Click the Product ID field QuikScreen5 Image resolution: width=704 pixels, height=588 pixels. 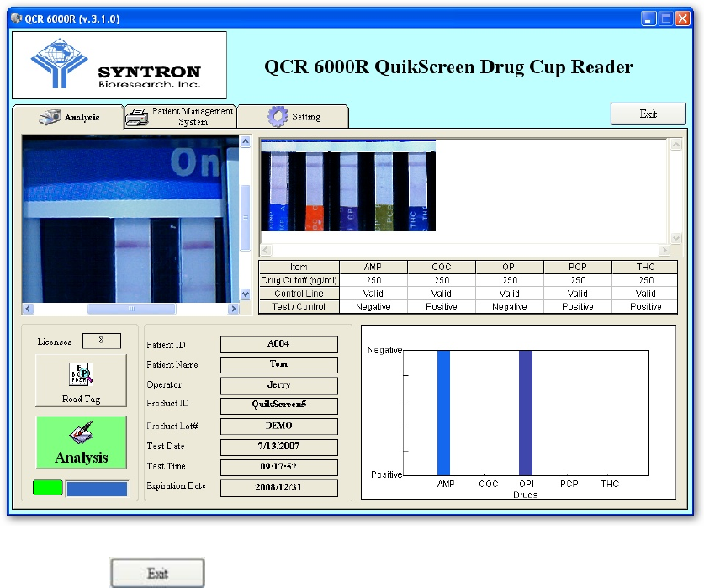pyautogui.click(x=278, y=405)
